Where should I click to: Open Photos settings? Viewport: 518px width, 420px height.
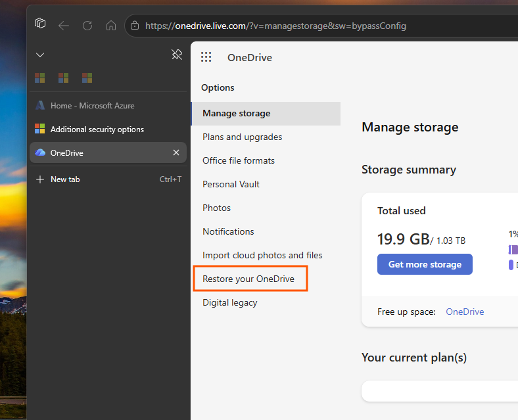coord(216,208)
